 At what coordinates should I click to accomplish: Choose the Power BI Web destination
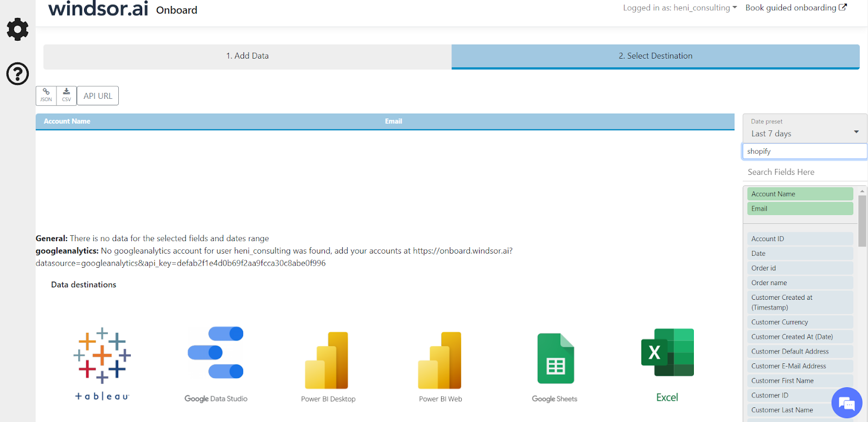(441, 367)
